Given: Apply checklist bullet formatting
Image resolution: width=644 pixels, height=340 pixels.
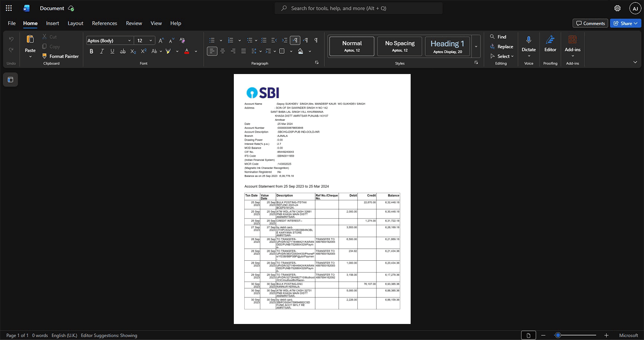Looking at the screenshot, I should click(264, 41).
